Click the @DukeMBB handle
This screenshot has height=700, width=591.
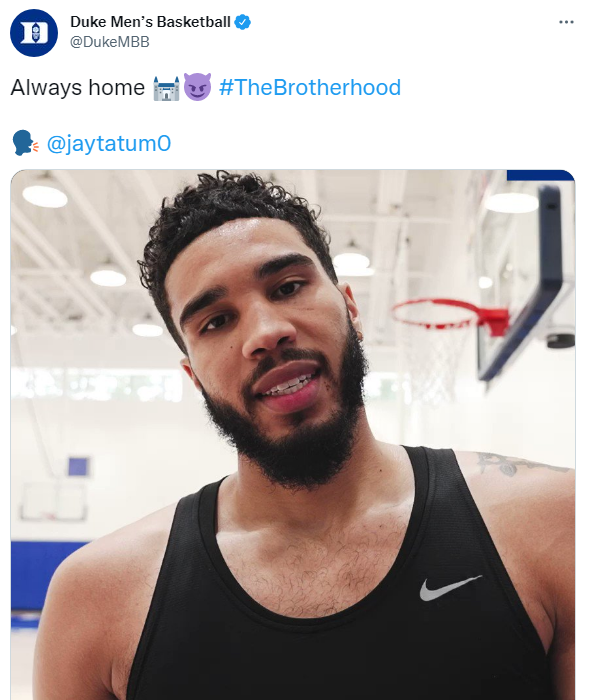click(x=110, y=42)
